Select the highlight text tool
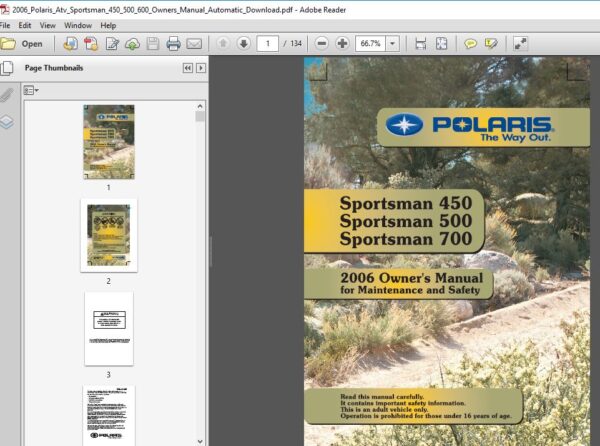Image resolution: width=600 pixels, height=446 pixels. pyautogui.click(x=491, y=44)
